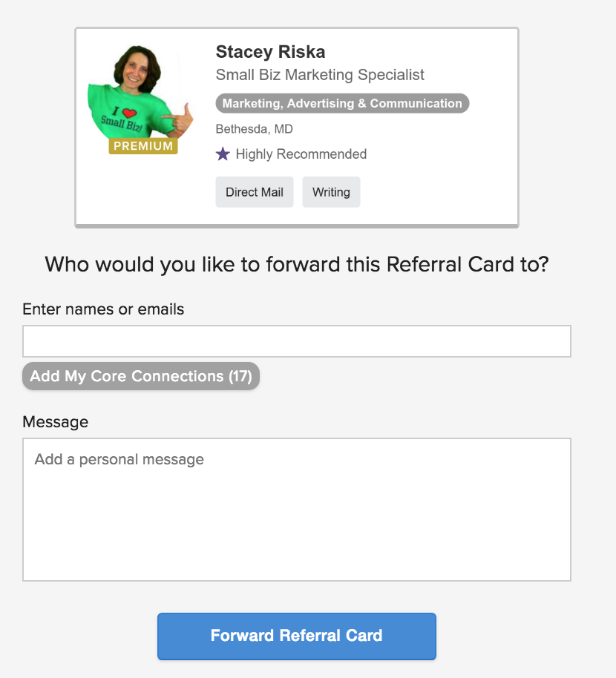Click the Message label above the text area
Screen dimensions: 616x678
(x=56, y=421)
